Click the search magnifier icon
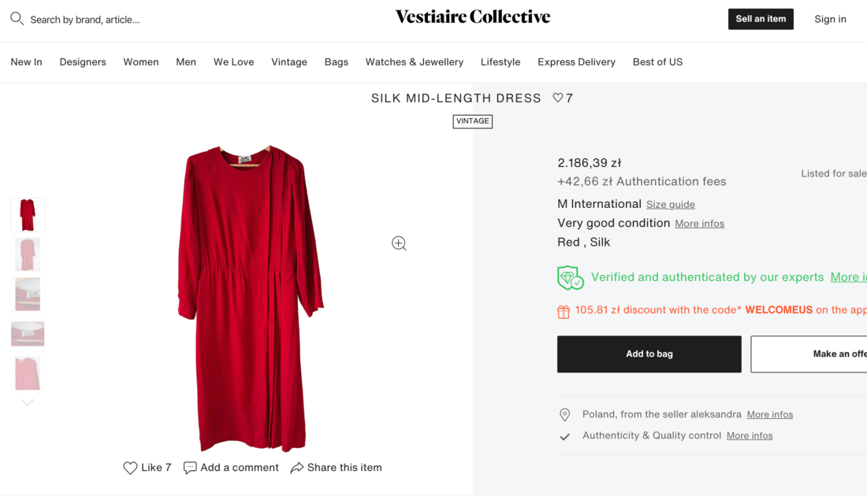 click(17, 19)
